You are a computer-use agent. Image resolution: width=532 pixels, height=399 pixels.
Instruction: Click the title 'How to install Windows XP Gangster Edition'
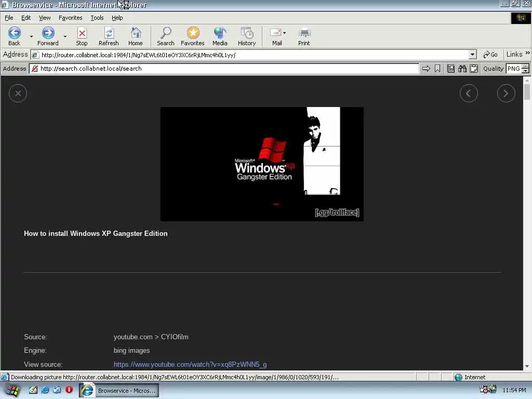tap(96, 233)
